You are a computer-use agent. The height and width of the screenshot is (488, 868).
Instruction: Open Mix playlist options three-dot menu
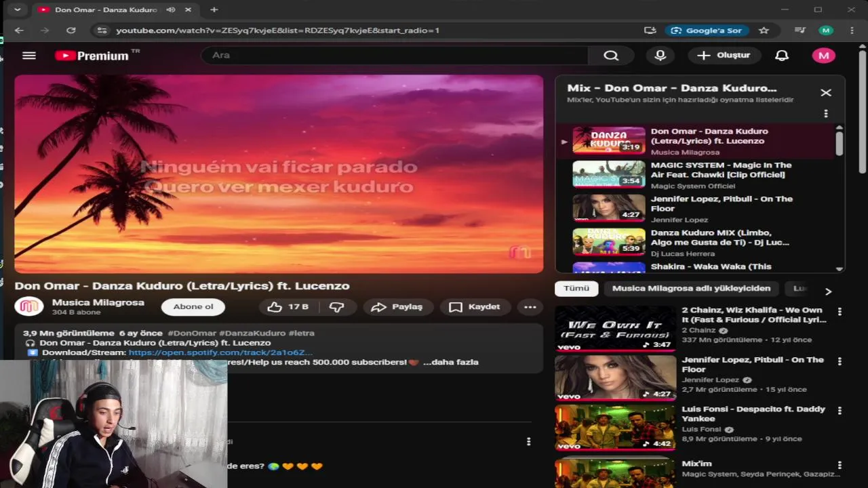825,114
